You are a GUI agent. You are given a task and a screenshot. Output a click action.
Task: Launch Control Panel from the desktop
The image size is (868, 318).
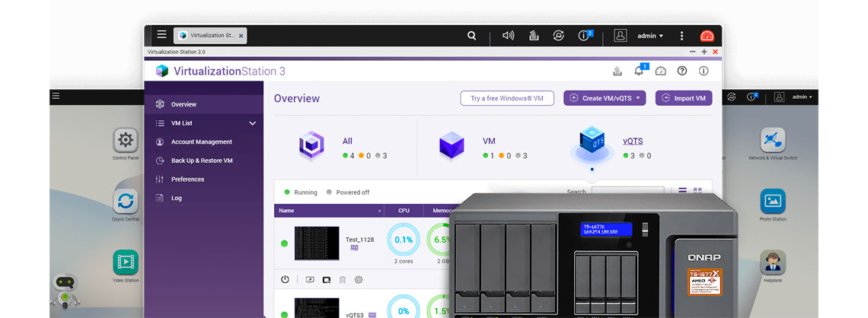(126, 140)
